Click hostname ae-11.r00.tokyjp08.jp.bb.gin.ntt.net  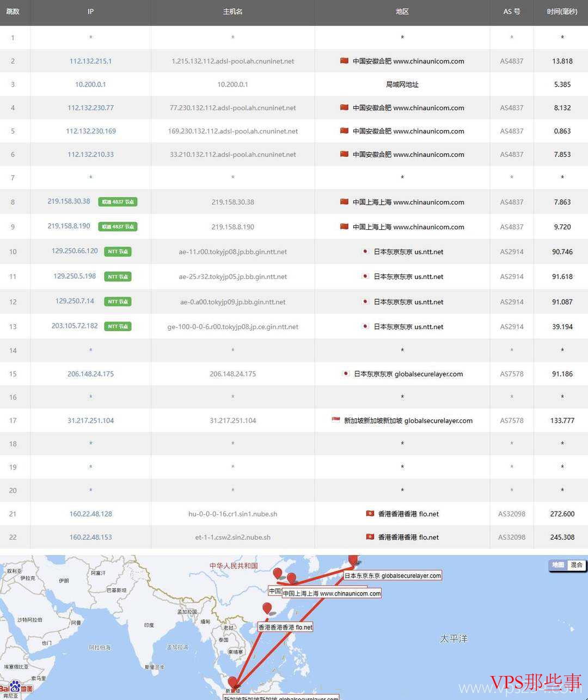232,252
